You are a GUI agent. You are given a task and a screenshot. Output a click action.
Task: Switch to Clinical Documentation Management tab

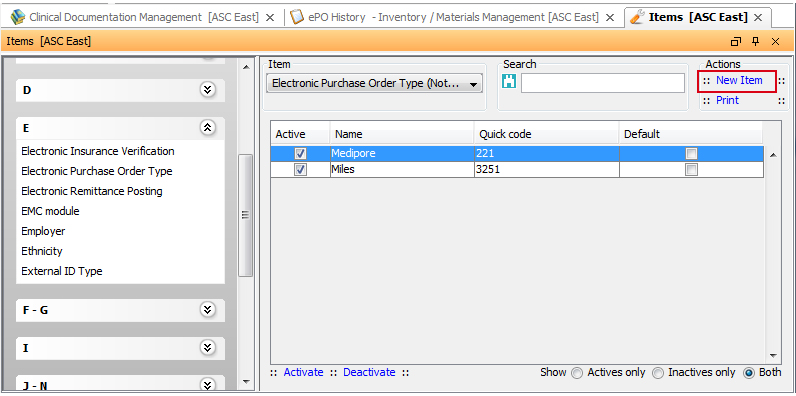pyautogui.click(x=144, y=17)
